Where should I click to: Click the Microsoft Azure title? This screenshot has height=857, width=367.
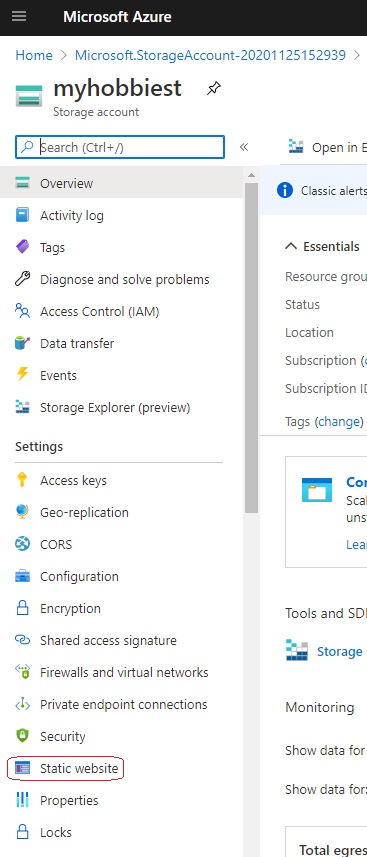[117, 16]
